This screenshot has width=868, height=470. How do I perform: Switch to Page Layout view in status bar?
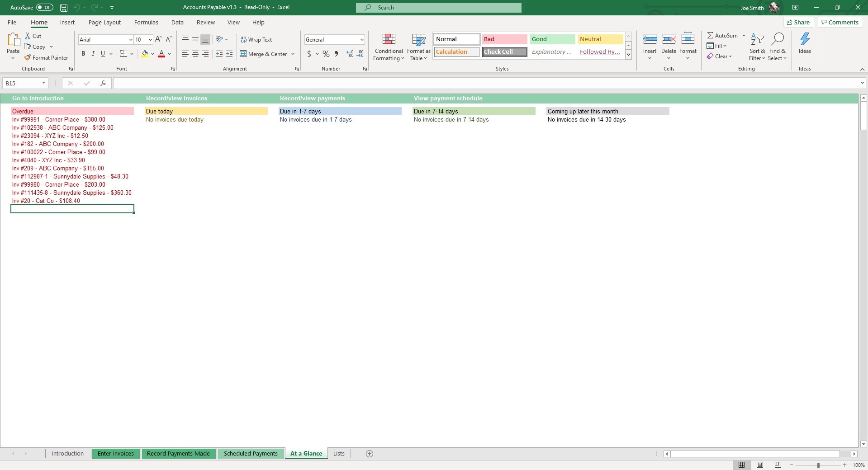(760, 465)
